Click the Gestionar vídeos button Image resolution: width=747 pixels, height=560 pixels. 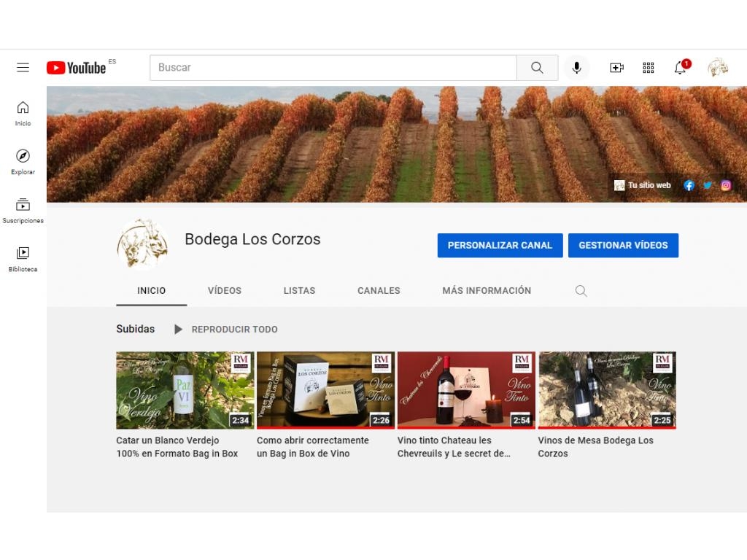[623, 245]
